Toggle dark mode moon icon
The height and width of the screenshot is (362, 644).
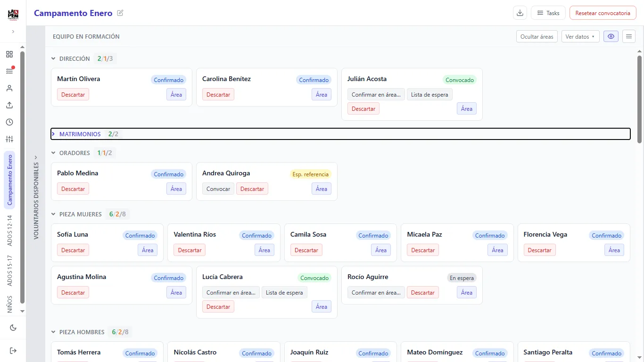(x=13, y=328)
